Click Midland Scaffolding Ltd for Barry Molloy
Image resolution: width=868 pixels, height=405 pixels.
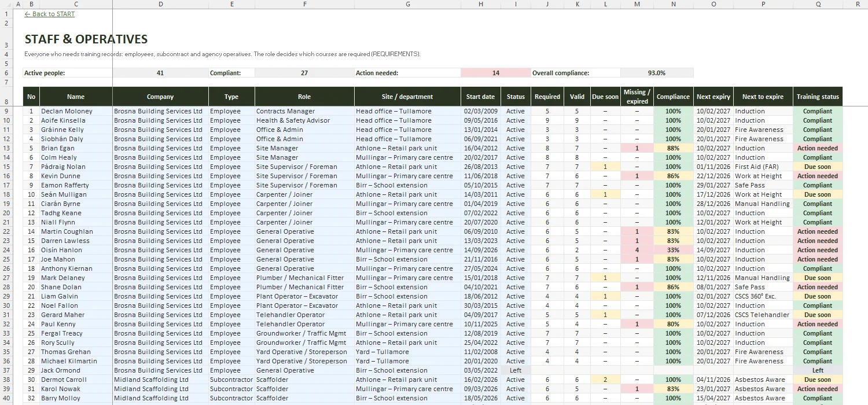(160, 398)
